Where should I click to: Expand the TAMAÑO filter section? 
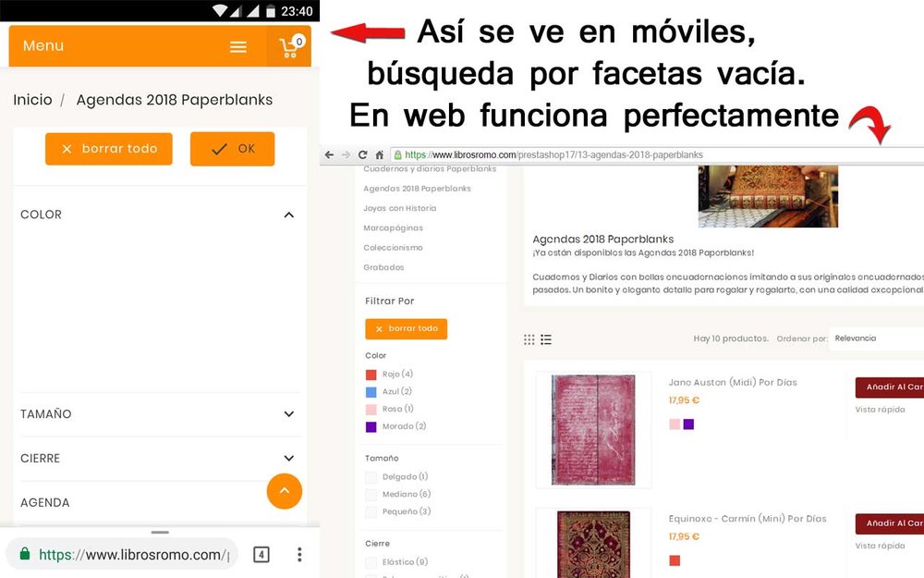point(289,414)
